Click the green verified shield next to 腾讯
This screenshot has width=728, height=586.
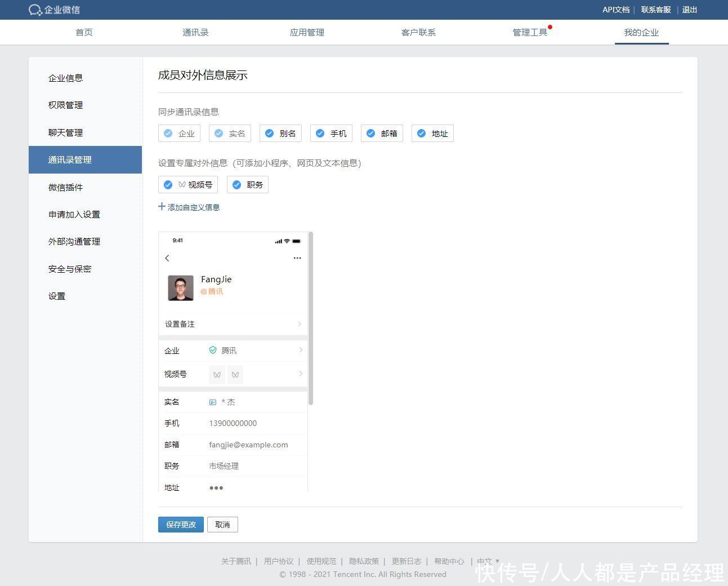(213, 350)
